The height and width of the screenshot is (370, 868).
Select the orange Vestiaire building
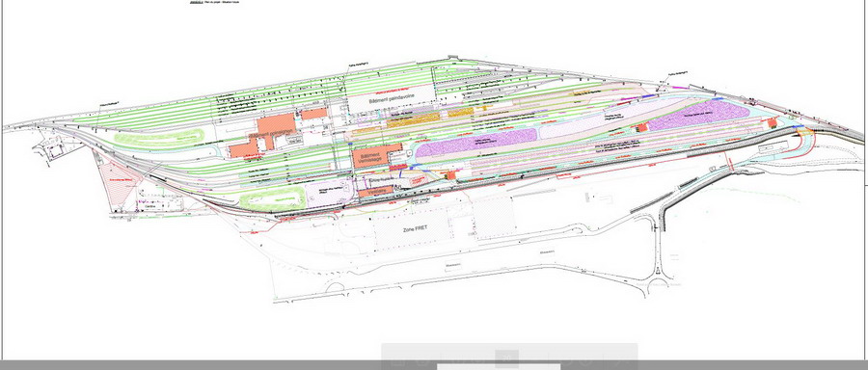coord(376,192)
